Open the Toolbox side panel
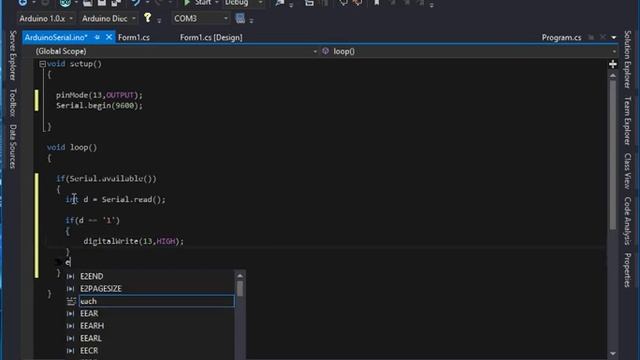The height and width of the screenshot is (360, 640). tap(13, 102)
